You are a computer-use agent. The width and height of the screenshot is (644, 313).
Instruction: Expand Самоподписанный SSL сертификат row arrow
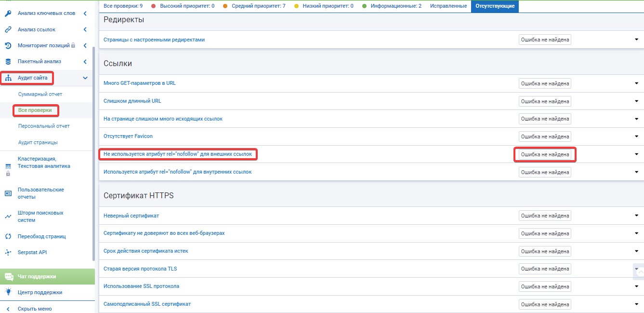pyautogui.click(x=636, y=304)
